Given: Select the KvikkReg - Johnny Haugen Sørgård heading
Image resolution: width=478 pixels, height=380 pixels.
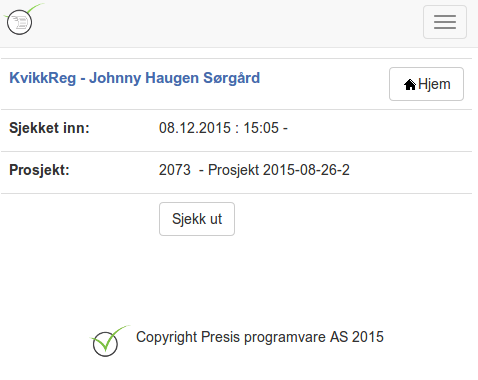Looking at the screenshot, I should tap(135, 78).
